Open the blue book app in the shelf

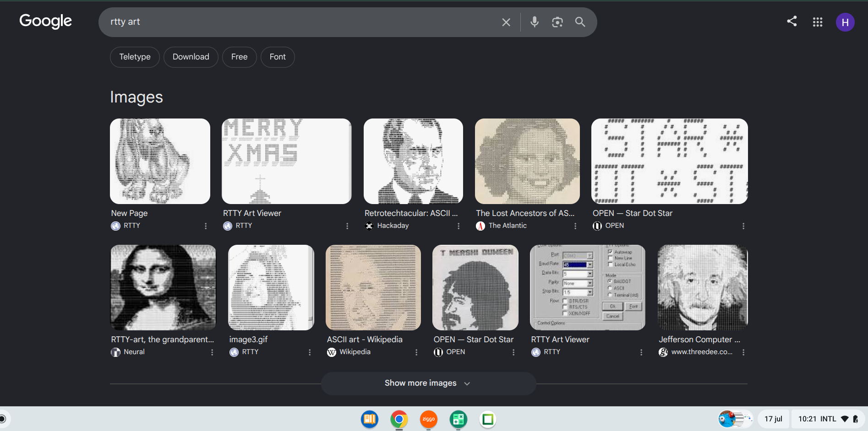(370, 419)
